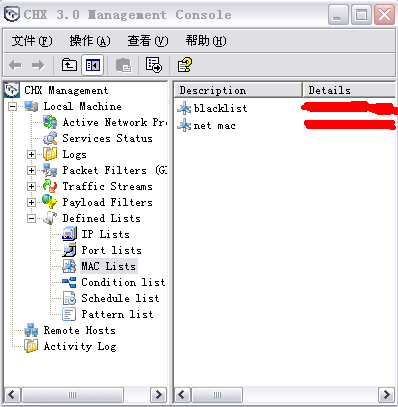The image size is (398, 407).
Task: Sort by the Description column header
Action: pos(238,90)
